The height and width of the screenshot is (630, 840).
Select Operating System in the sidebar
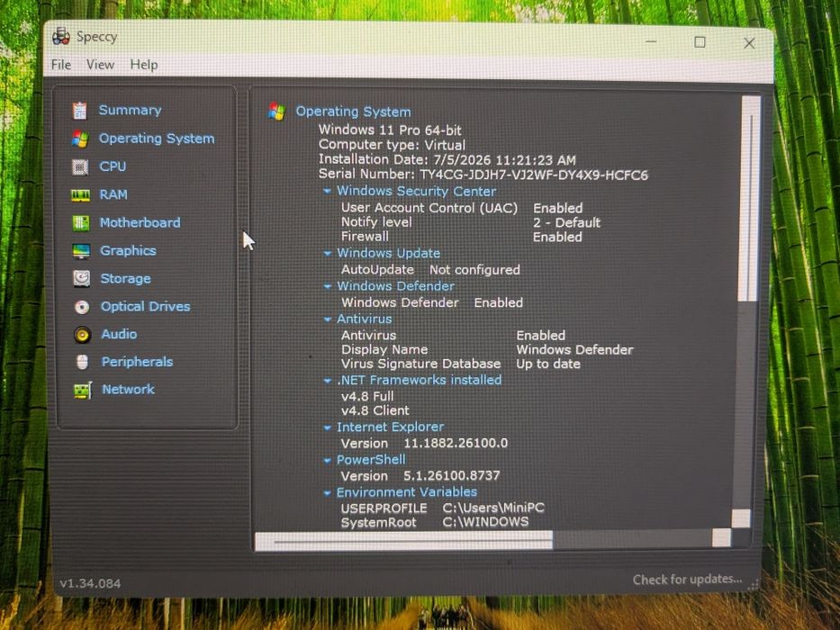coord(157,139)
